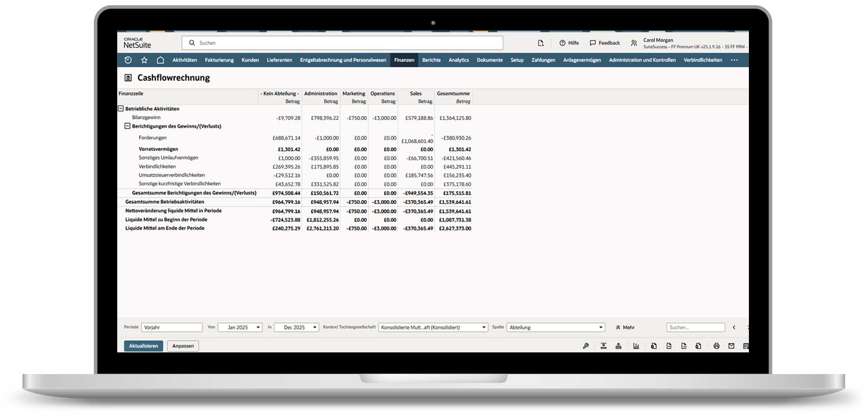The image size is (868, 419).
Task: Click the expand all rows icon
Action: click(604, 346)
